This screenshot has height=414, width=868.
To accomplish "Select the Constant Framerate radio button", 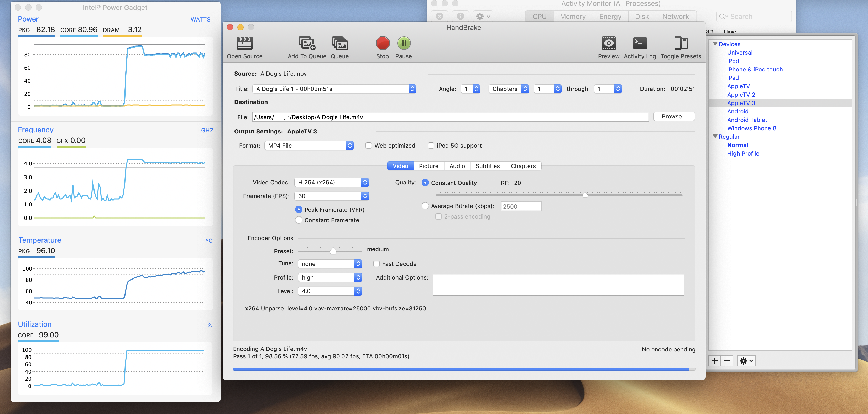I will tap(299, 220).
